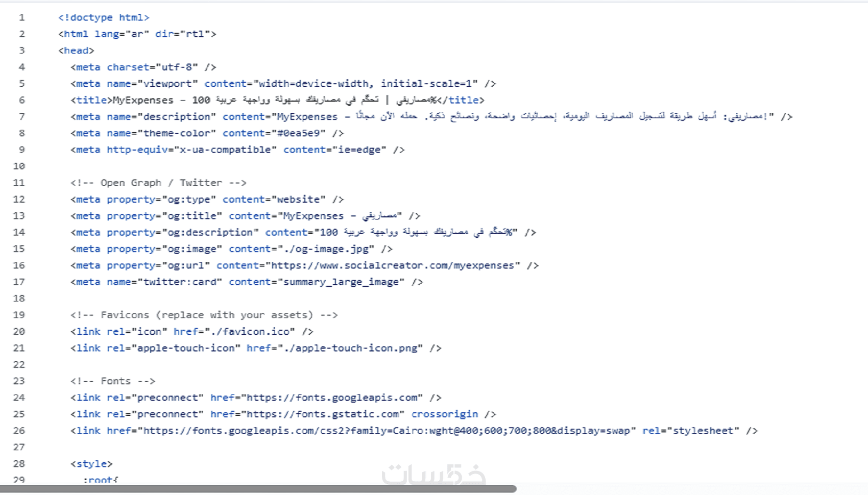Click line number 13 in the gutter
Screen dimensions: 868x495
click(19, 216)
